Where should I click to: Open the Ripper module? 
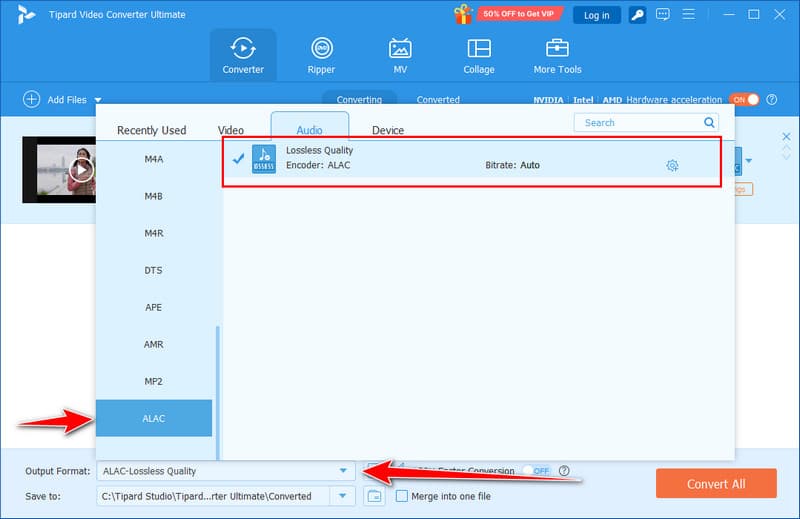(x=321, y=55)
